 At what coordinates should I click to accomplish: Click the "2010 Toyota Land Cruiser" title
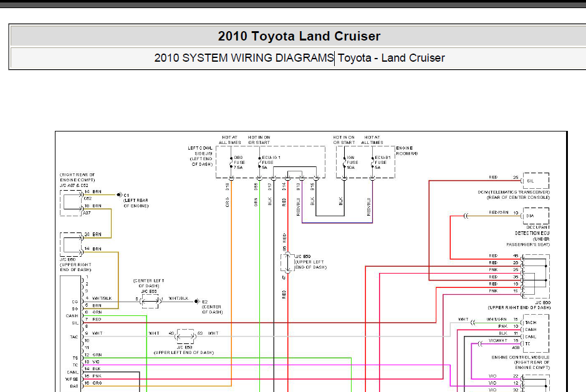299,36
